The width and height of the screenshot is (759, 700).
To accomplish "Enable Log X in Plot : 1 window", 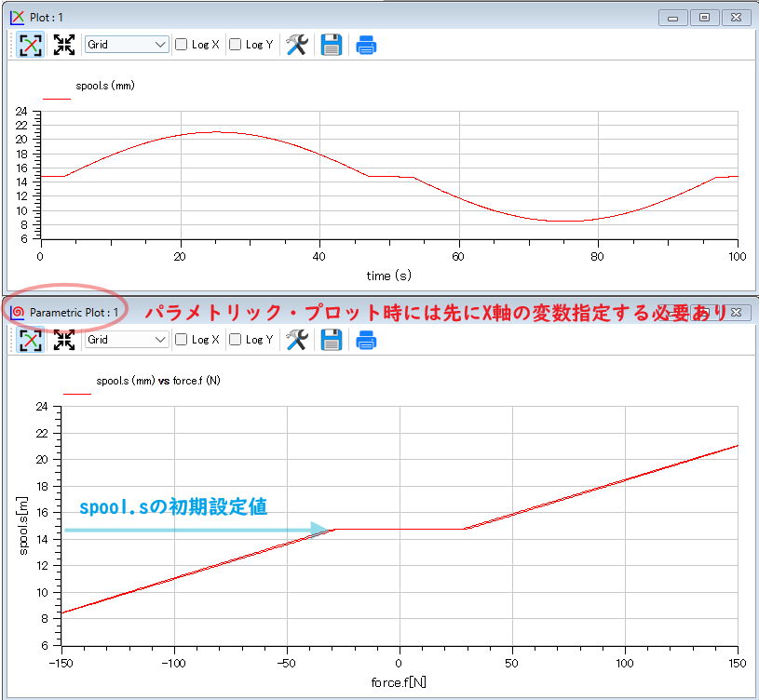I will tap(181, 45).
